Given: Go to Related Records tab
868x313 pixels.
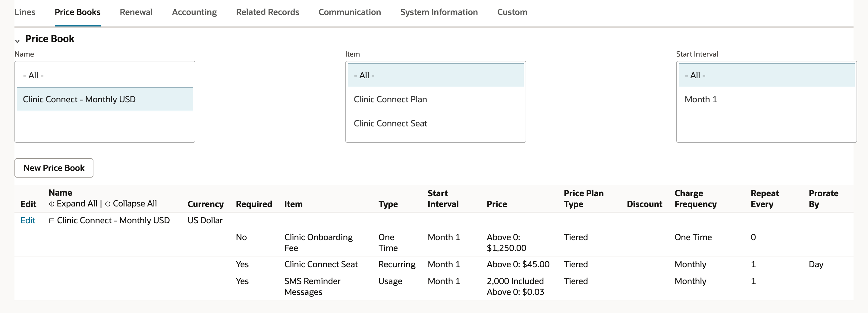Looking at the screenshot, I should [x=268, y=12].
